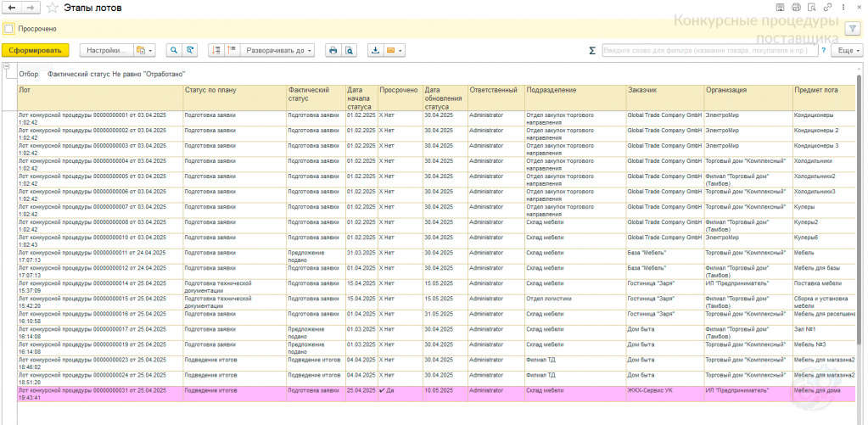Image resolution: width=868 pixels, height=425 pixels.
Task: Click the Просрочено column header
Action: click(x=400, y=98)
